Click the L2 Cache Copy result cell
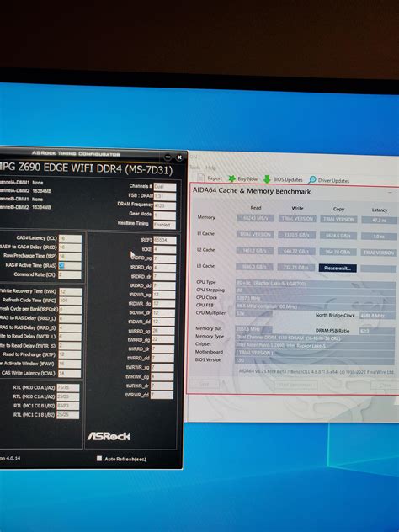 [x=338, y=252]
